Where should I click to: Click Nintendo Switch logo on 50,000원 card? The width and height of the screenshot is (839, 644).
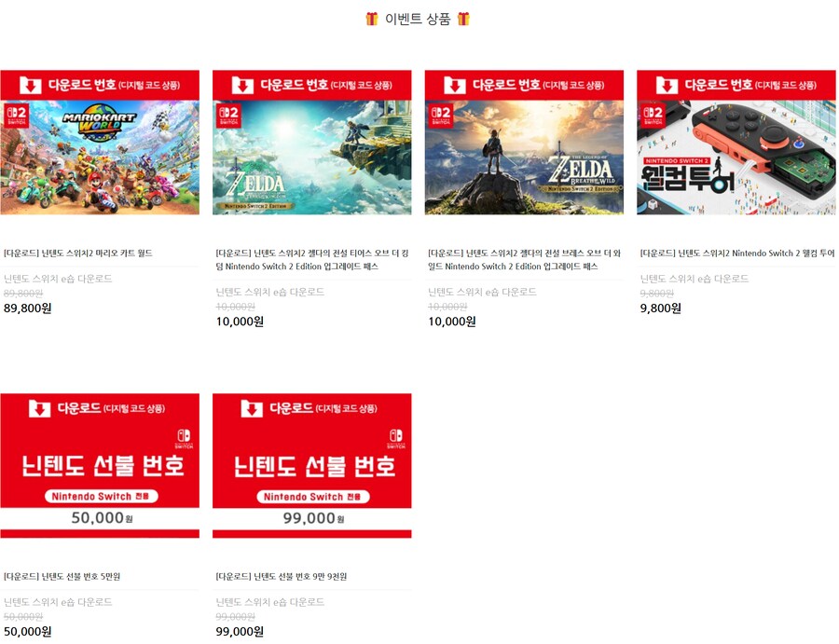184,439
